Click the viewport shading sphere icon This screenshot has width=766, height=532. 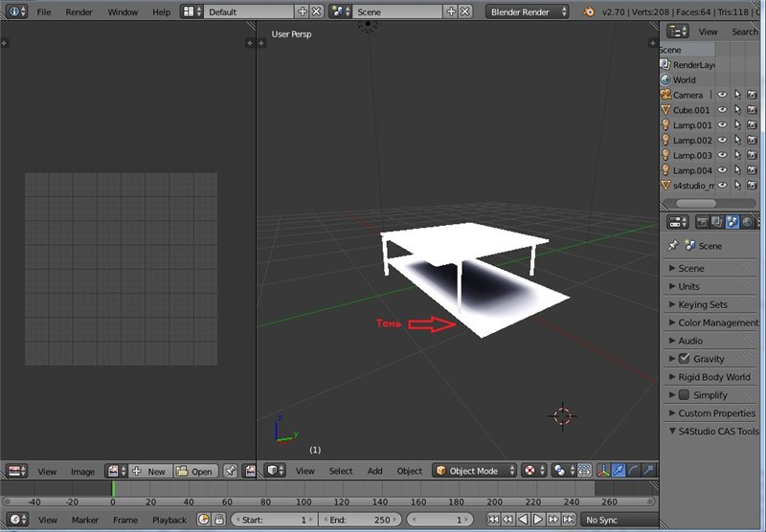pos(529,471)
